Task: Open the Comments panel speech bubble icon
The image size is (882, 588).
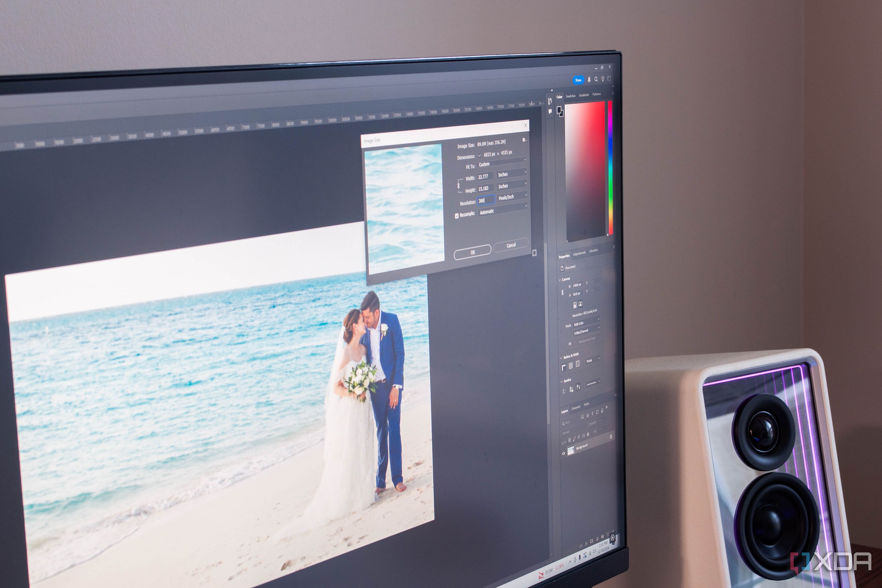Action: coord(550,111)
